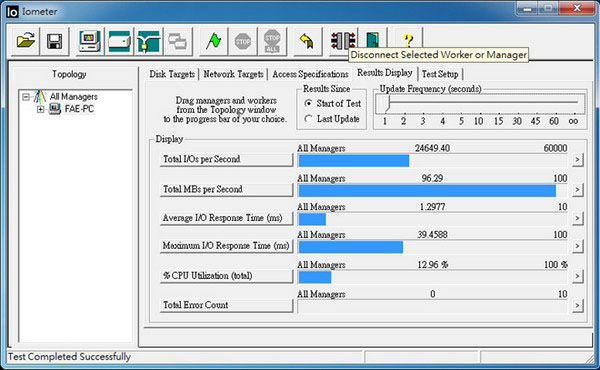The image size is (600, 370).
Task: Add new network worker icon
Action: pyautogui.click(x=148, y=41)
